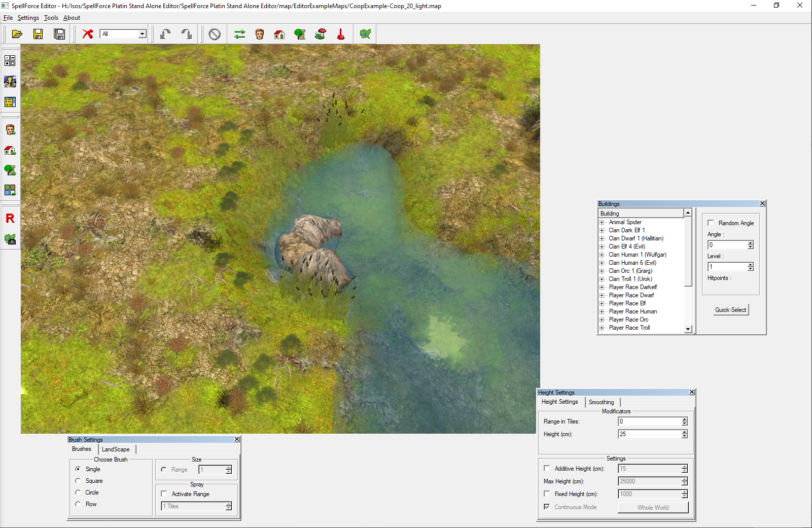
Task: Click the Buildings list vertical scrollbar thumb
Action: [688, 252]
